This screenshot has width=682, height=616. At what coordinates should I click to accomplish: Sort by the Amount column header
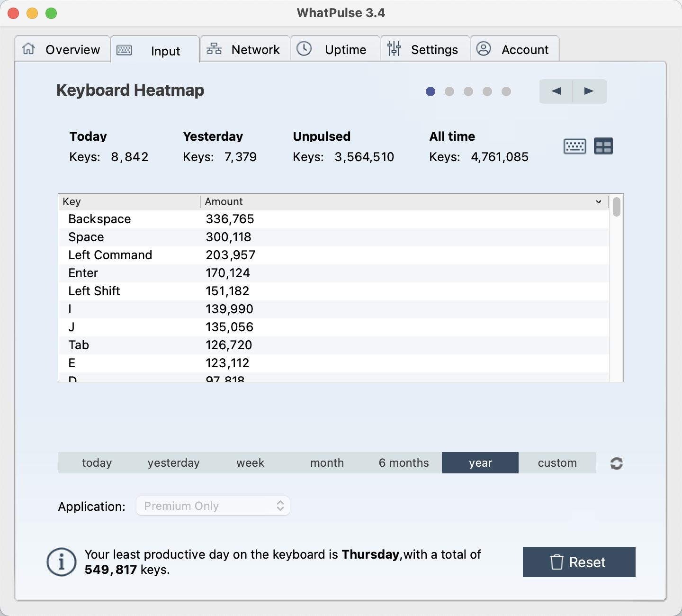tap(403, 202)
